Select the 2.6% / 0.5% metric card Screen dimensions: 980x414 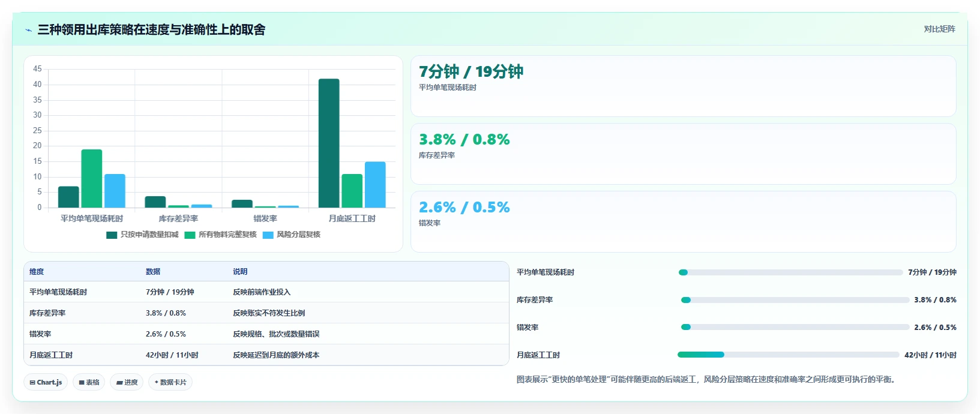point(683,222)
